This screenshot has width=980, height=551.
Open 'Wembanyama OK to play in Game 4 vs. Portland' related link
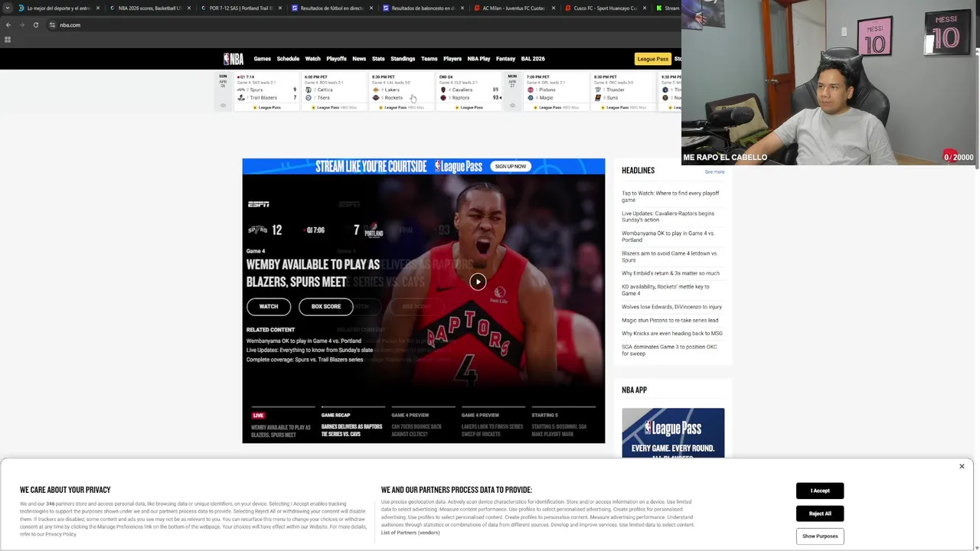pos(304,341)
